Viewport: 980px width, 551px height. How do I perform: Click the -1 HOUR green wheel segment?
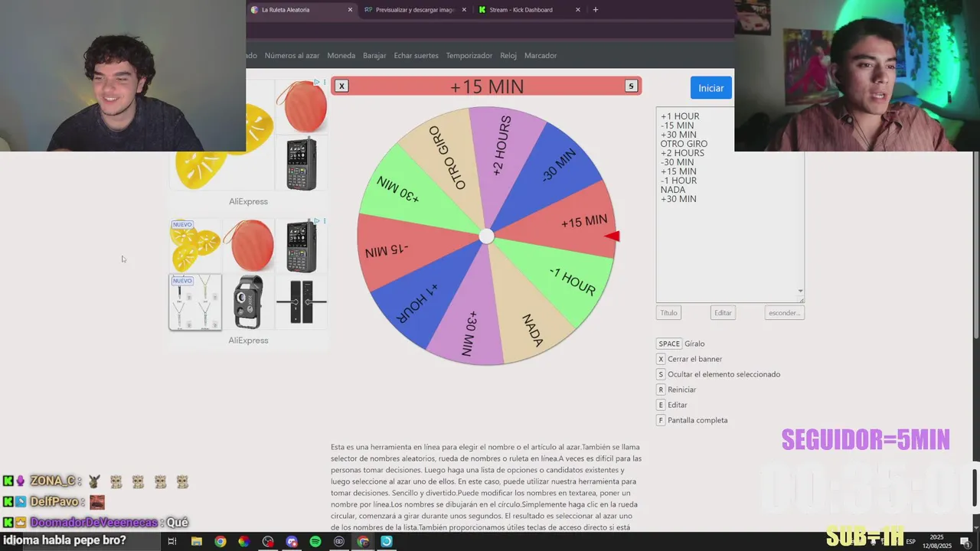click(x=573, y=282)
